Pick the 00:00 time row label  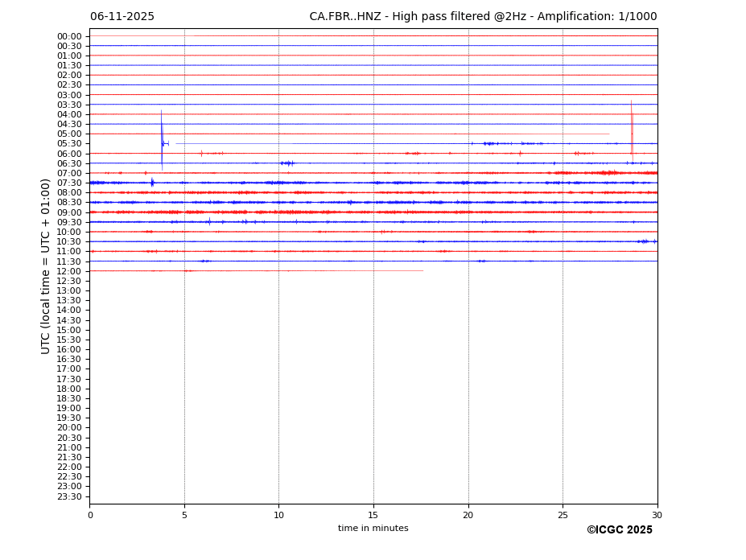[68, 36]
